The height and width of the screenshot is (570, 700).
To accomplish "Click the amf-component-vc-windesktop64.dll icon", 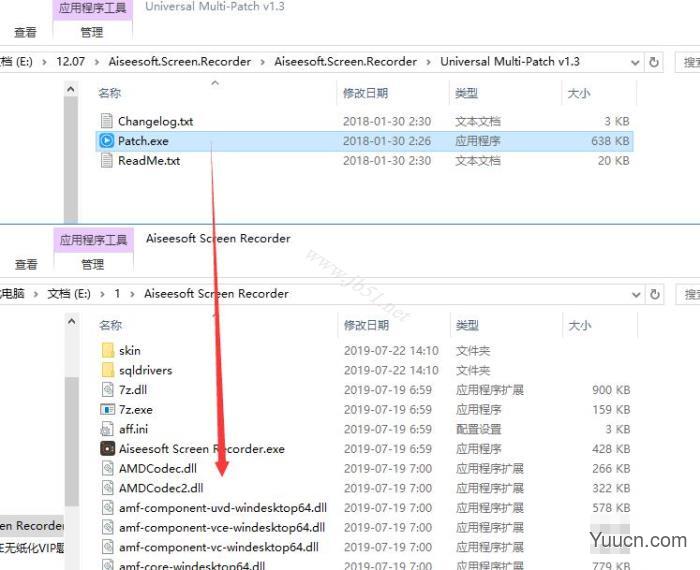I will pyautogui.click(x=108, y=547).
